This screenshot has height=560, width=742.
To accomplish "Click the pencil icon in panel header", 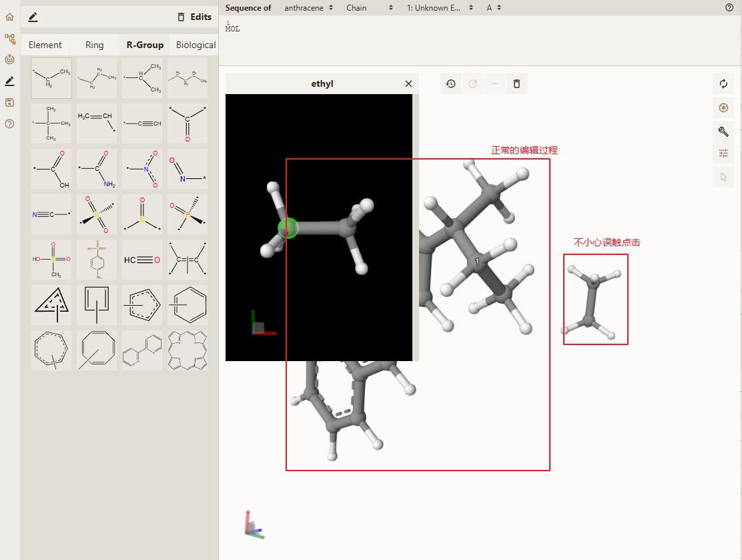I will point(33,17).
